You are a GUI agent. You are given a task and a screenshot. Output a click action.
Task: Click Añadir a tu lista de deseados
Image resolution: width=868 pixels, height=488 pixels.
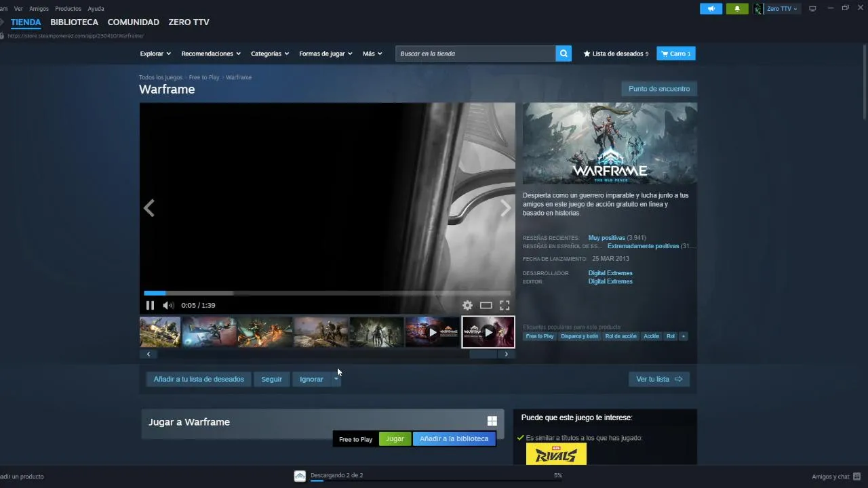coord(199,379)
